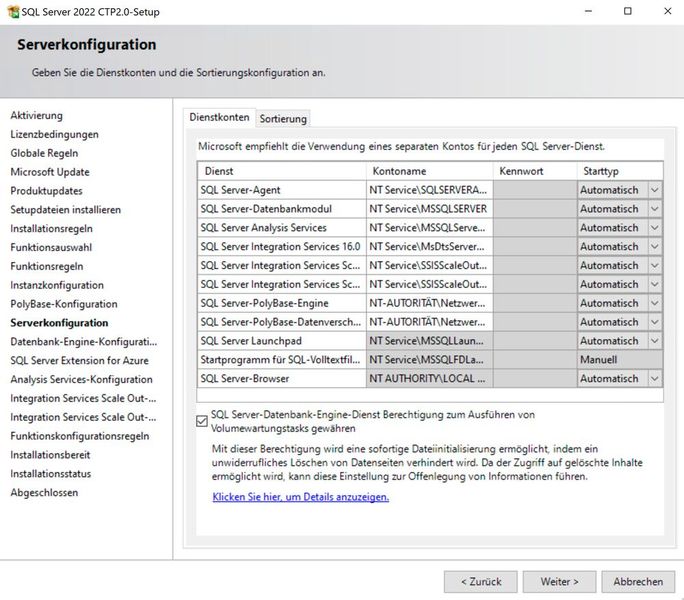Click Funktionsauswahl in the steps list

pos(51,247)
